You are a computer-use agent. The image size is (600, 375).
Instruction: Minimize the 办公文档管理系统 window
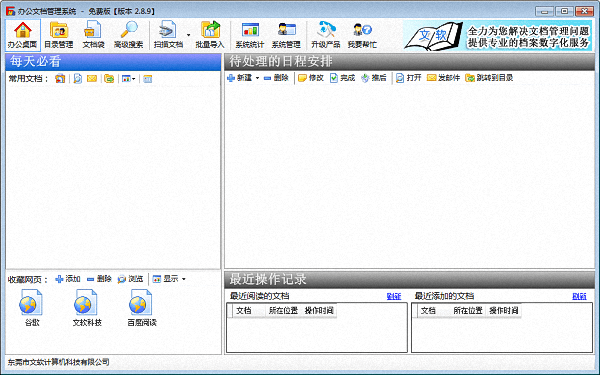point(545,11)
